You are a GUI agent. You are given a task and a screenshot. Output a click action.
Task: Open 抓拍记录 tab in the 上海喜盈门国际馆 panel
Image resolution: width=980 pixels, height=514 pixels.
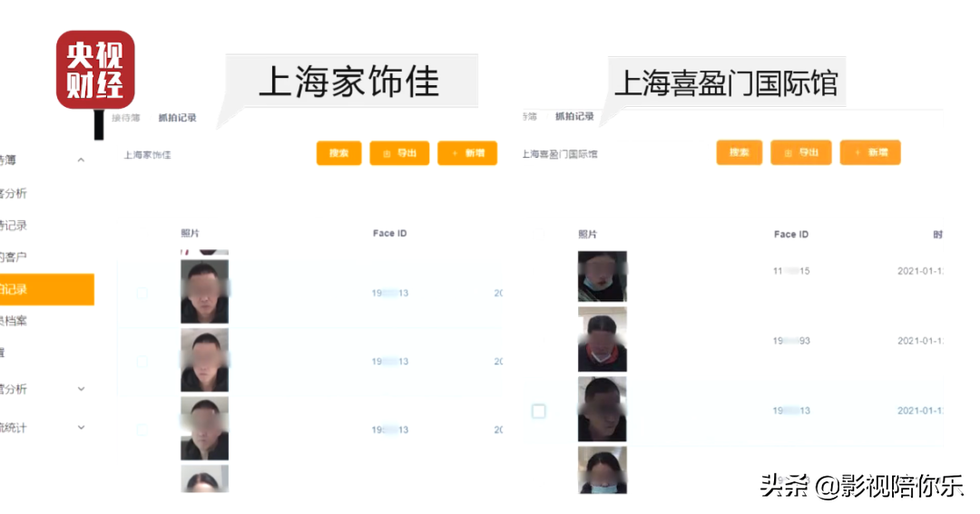[574, 116]
